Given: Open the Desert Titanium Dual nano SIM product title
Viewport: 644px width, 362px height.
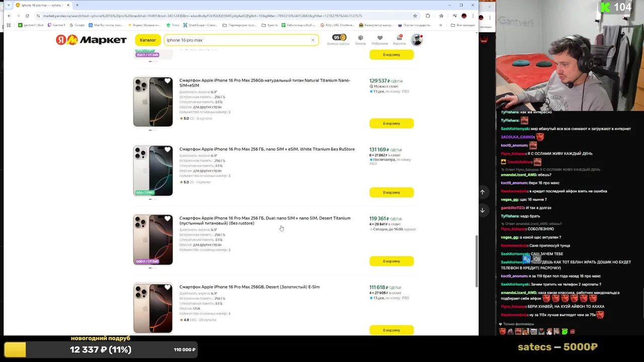Looking at the screenshot, I should coord(265,220).
